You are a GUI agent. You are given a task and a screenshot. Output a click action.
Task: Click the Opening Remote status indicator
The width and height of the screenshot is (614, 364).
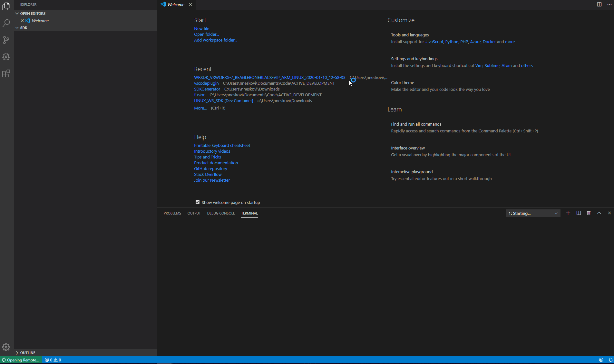pyautogui.click(x=21, y=360)
